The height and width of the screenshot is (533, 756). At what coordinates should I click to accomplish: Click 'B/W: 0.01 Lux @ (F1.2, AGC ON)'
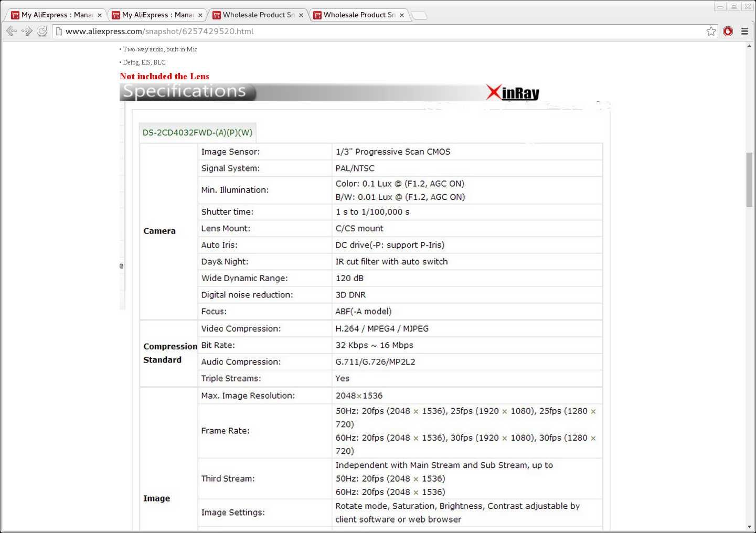[400, 197]
